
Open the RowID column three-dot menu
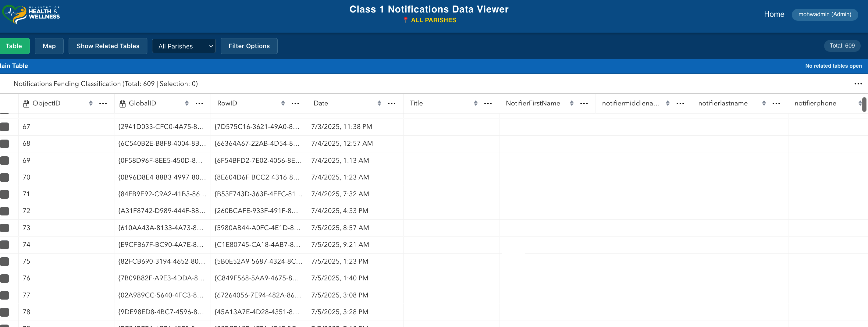(295, 103)
